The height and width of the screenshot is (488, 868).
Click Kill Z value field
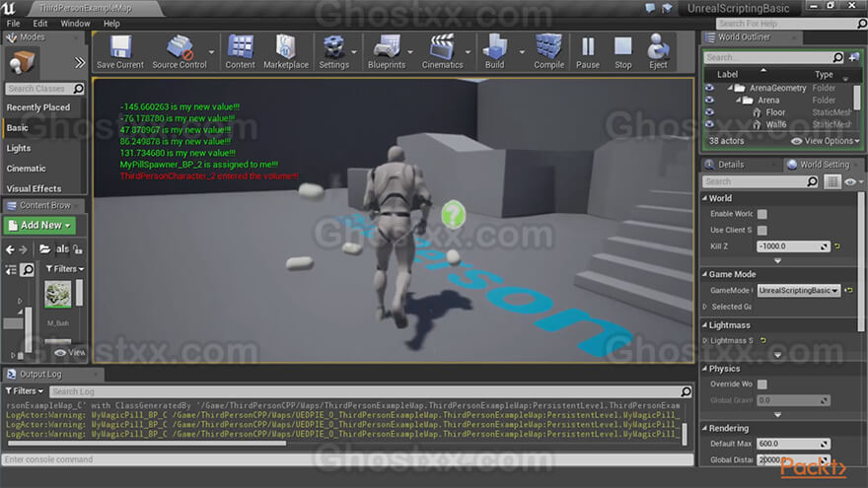793,246
